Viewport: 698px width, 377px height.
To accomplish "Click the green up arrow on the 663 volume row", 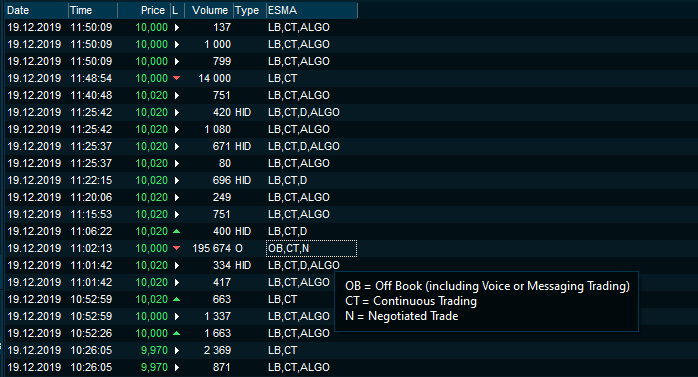I will click(x=176, y=299).
